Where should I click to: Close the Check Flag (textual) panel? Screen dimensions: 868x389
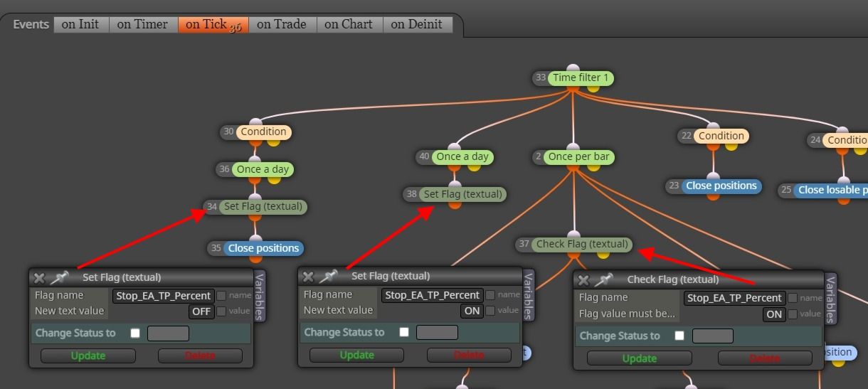(x=583, y=280)
